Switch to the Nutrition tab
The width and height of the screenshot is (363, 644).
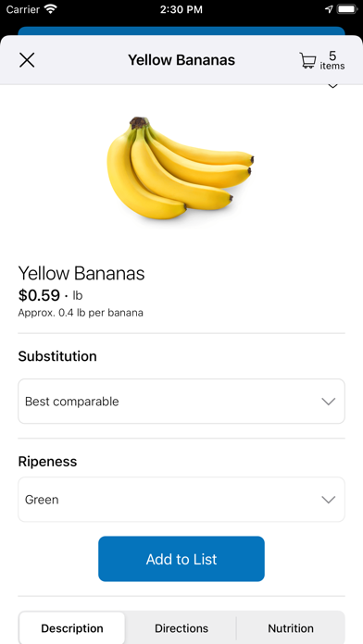coord(291,628)
